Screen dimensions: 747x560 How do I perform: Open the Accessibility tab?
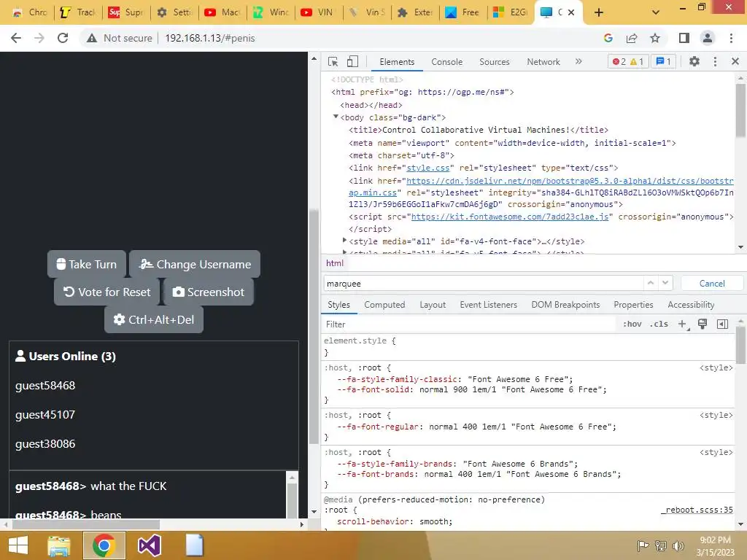coord(691,305)
